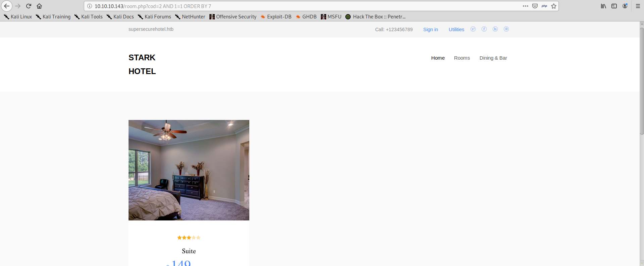Screen dimensions: 644x266
Task: Click the Suite room photo
Action: [x=189, y=170]
